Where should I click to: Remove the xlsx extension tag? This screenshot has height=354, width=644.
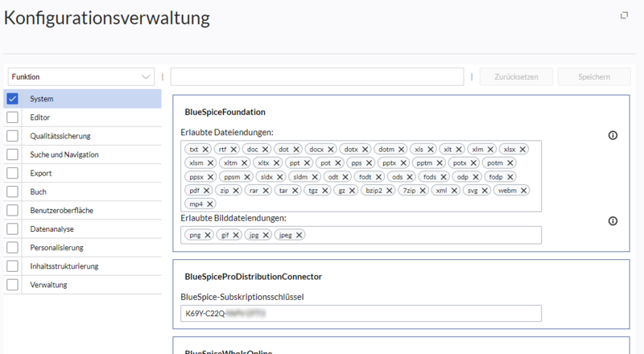522,150
